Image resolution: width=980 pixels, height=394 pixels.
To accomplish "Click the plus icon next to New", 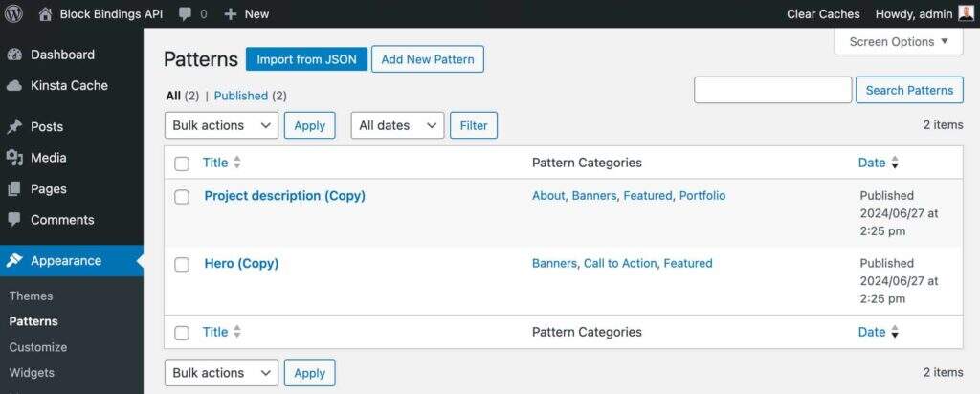I will pyautogui.click(x=230, y=13).
